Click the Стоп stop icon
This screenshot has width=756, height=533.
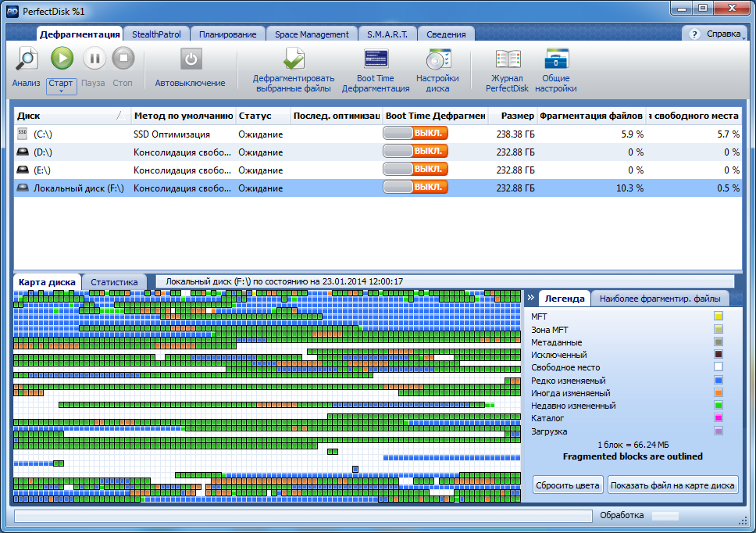[123, 59]
